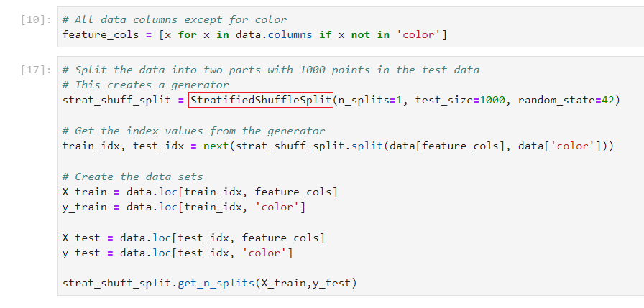This screenshot has height=308, width=644.
Task: Click the y_test assignment line
Action: pyautogui.click(x=178, y=253)
